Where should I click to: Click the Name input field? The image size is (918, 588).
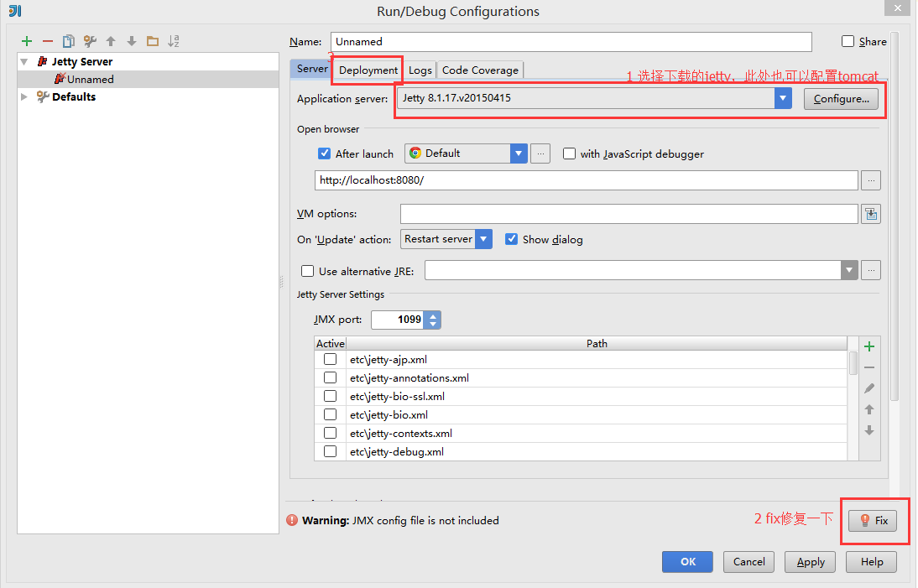571,42
